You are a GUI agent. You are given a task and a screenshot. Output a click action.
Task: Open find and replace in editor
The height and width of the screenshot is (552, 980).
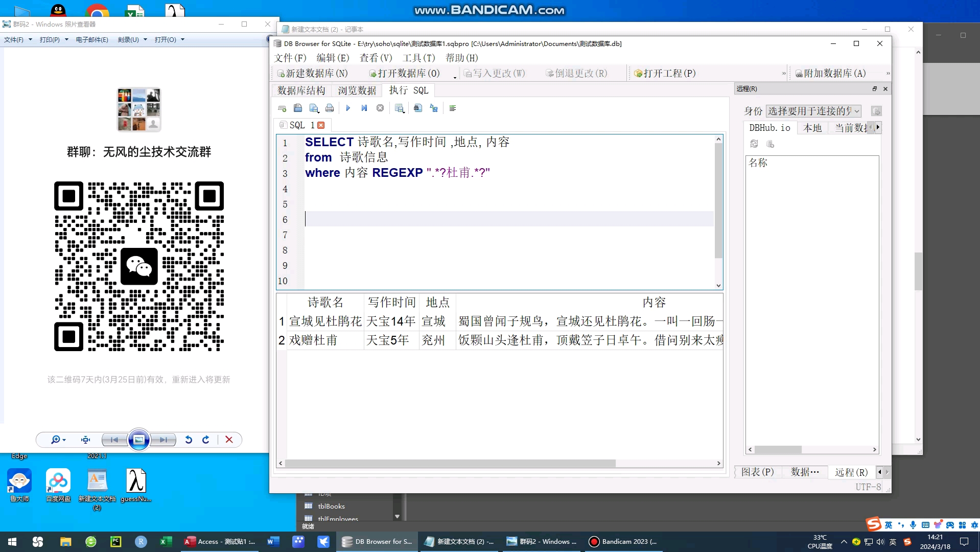coord(434,108)
